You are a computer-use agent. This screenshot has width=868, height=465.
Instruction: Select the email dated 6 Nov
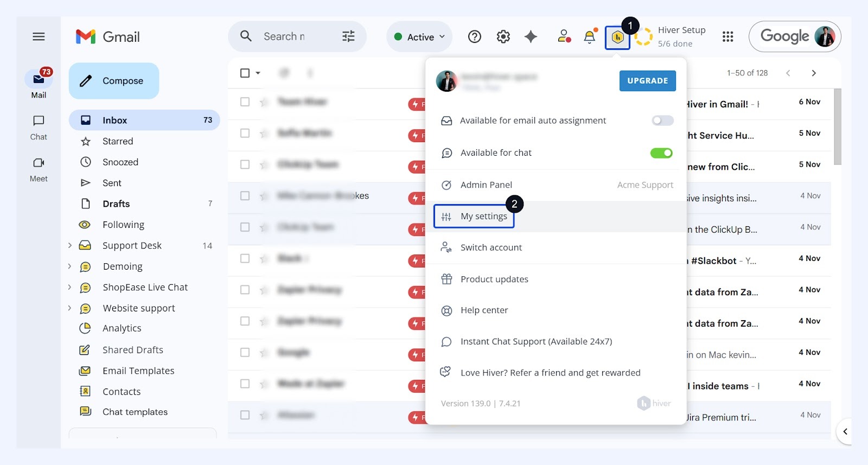[x=245, y=102]
